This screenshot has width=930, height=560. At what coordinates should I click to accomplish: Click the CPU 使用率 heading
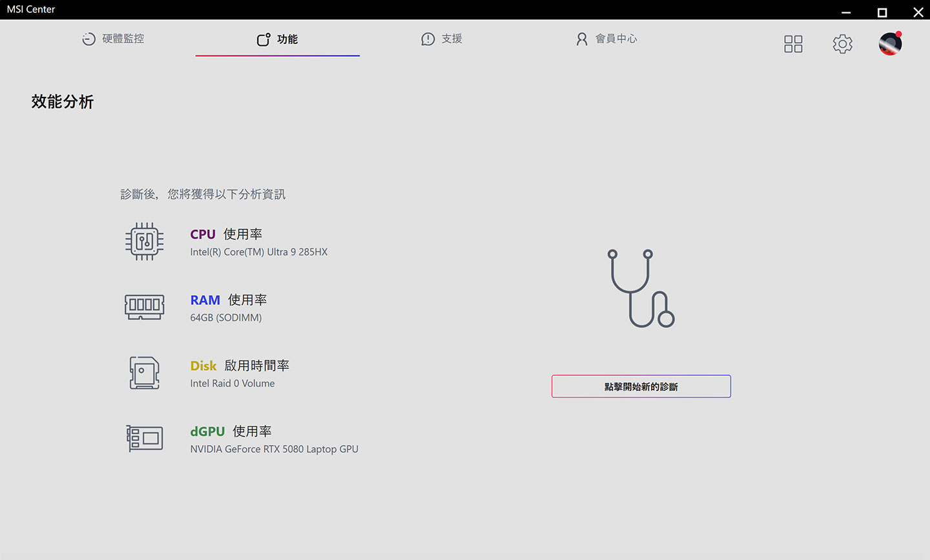click(226, 234)
